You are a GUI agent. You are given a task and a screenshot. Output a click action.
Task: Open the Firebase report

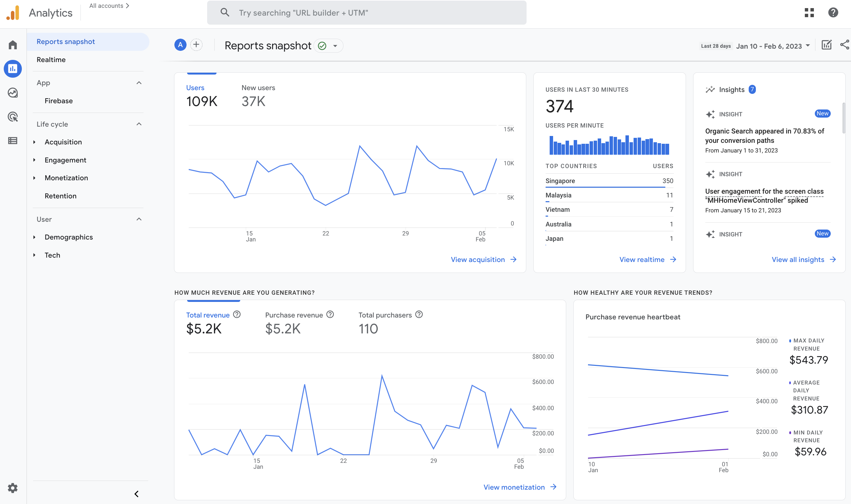tap(58, 101)
